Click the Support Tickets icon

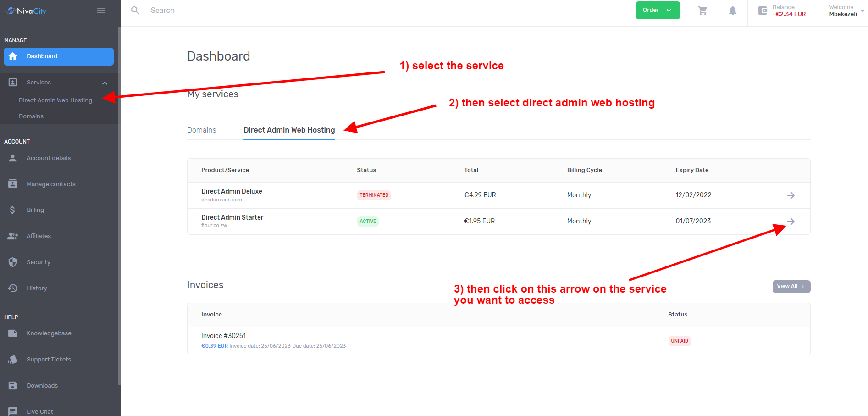13,360
